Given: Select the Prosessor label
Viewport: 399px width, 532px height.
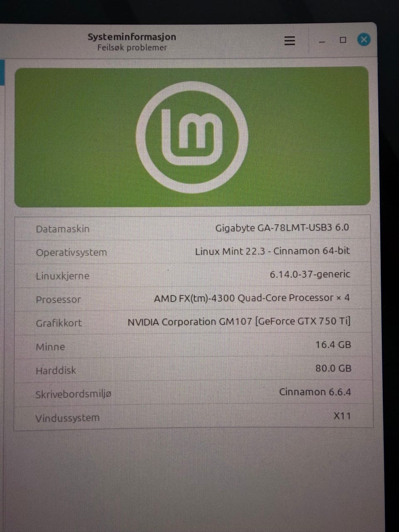Looking at the screenshot, I should (x=58, y=300).
